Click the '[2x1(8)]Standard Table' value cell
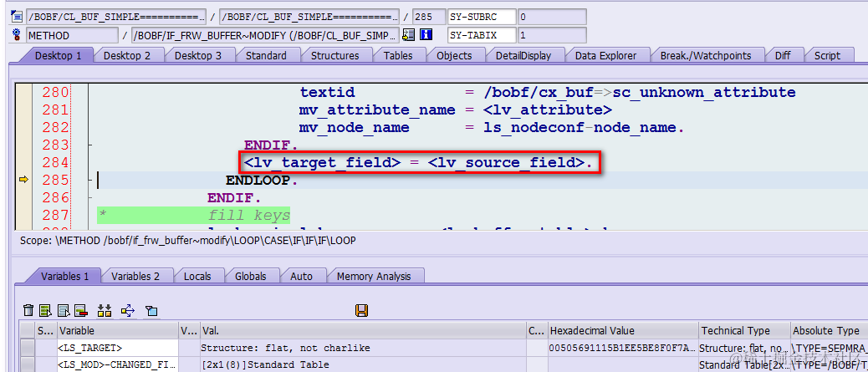 (x=363, y=364)
